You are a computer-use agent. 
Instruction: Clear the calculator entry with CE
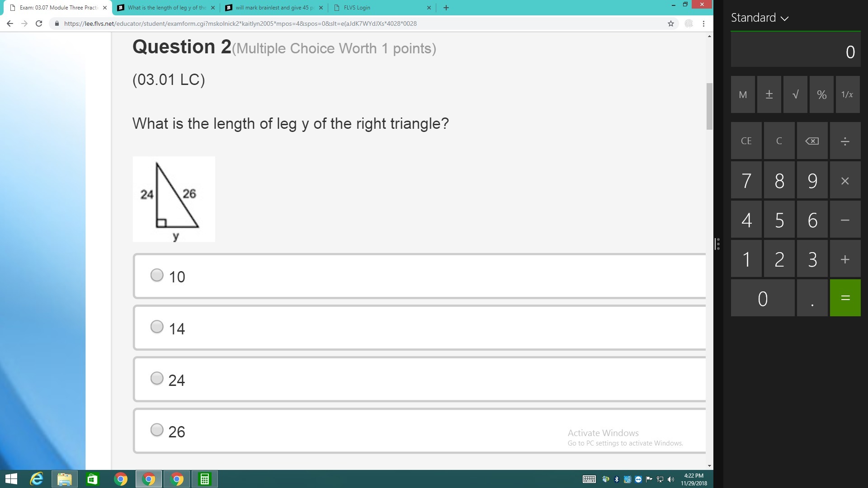(x=746, y=141)
